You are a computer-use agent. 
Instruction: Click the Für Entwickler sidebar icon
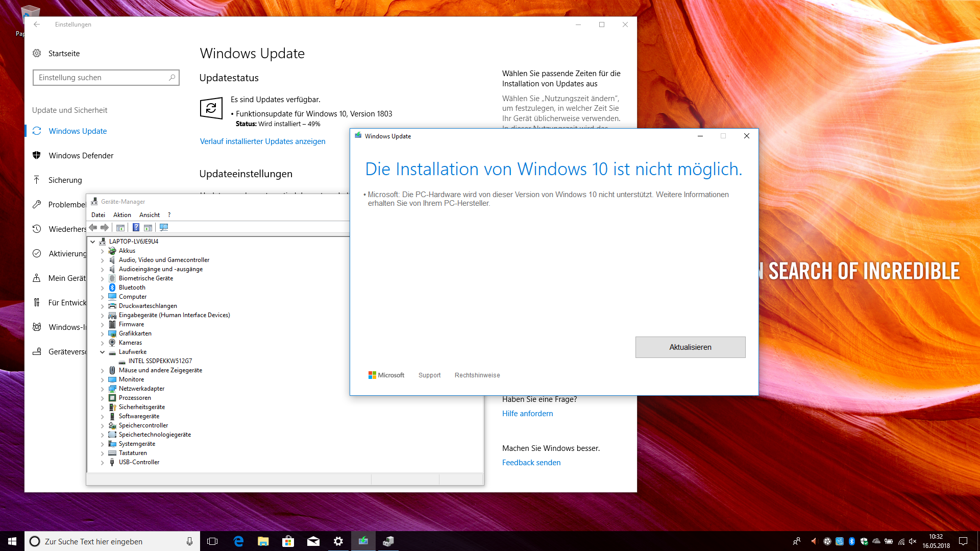click(37, 303)
